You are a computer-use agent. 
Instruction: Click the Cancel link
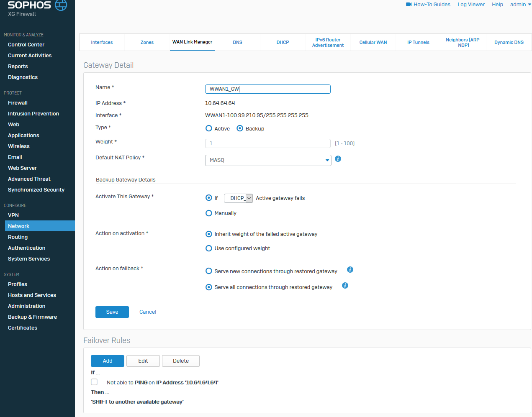148,312
